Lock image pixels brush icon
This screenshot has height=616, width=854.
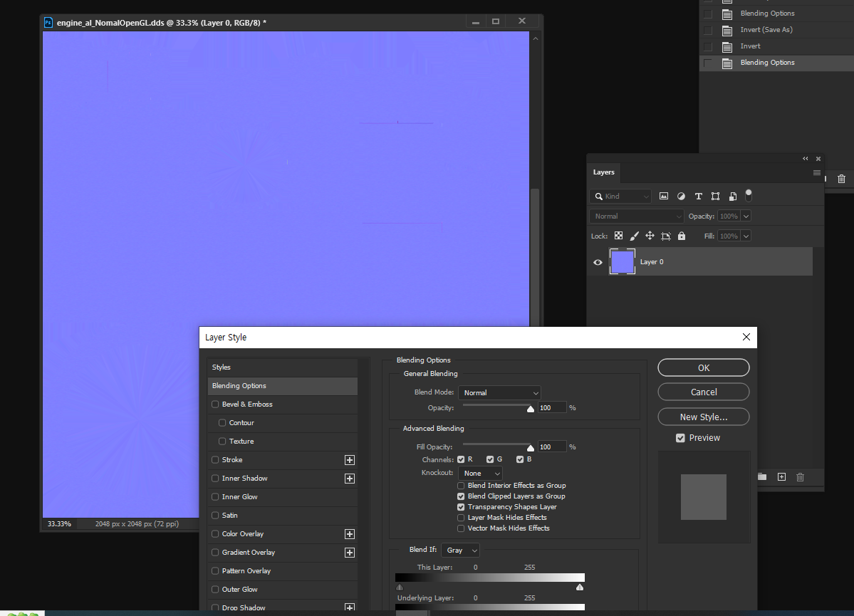[x=634, y=236]
